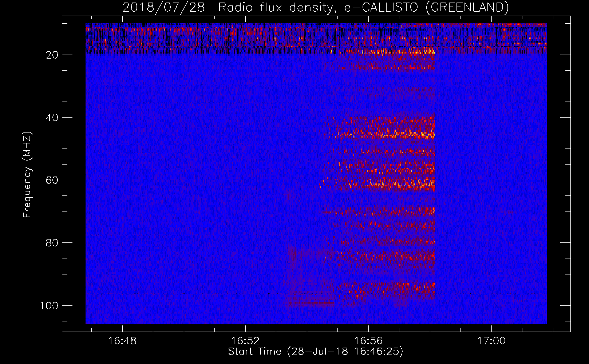
Task: Click the plot title mentioning e-CALLISTO (GREENLAND)
Action: coord(315,7)
